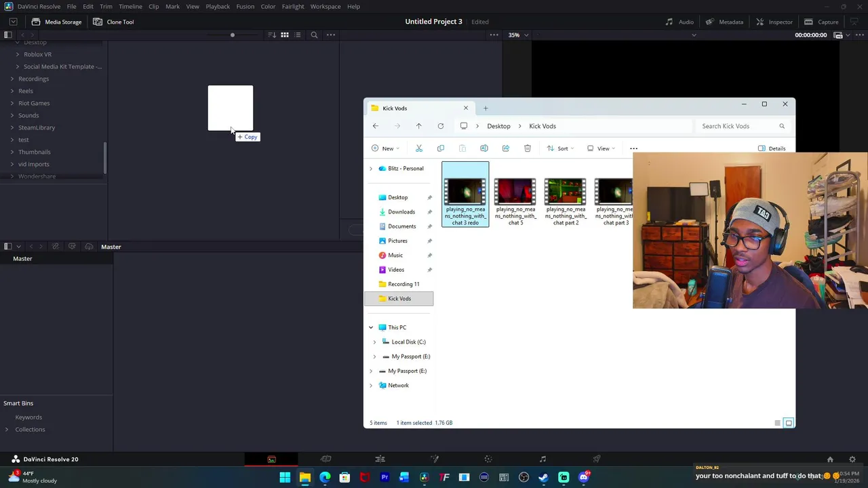Open Steam from the taskbar

pos(543,477)
